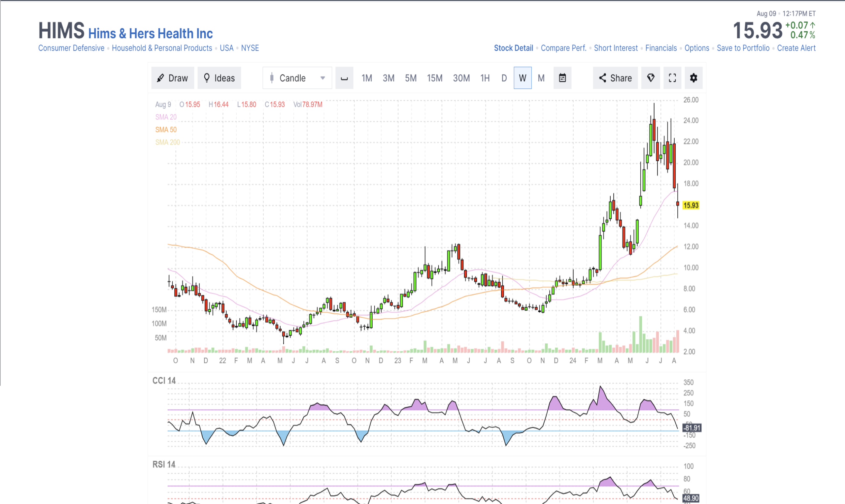Switch to monthly M timeframe
Image resolution: width=845 pixels, height=504 pixels.
[541, 78]
